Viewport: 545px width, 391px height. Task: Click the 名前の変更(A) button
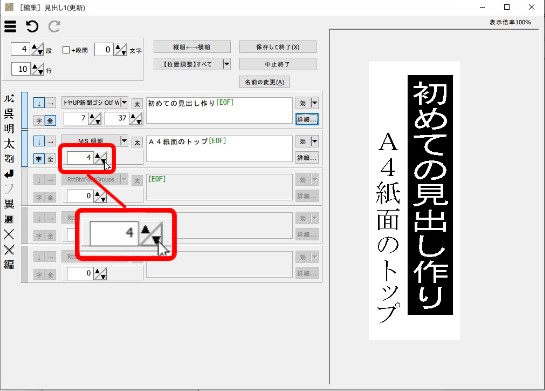click(265, 82)
